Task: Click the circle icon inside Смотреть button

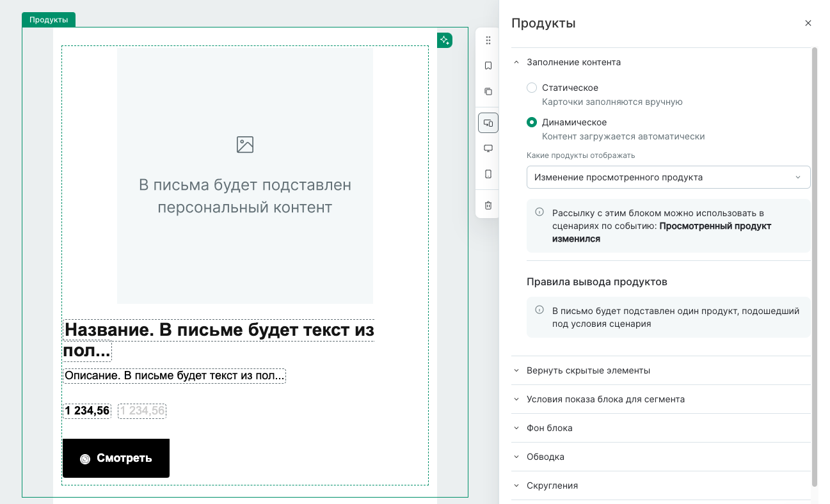Action: click(x=85, y=459)
